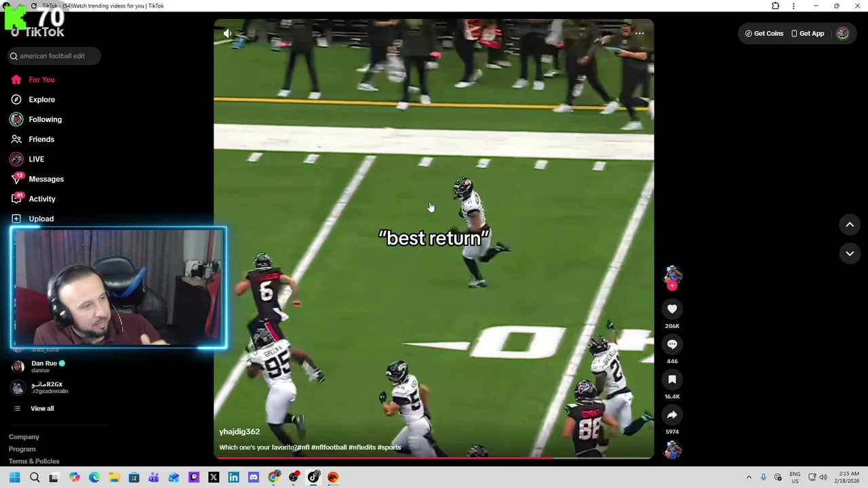
Task: Open the volume control in system tray
Action: click(823, 477)
